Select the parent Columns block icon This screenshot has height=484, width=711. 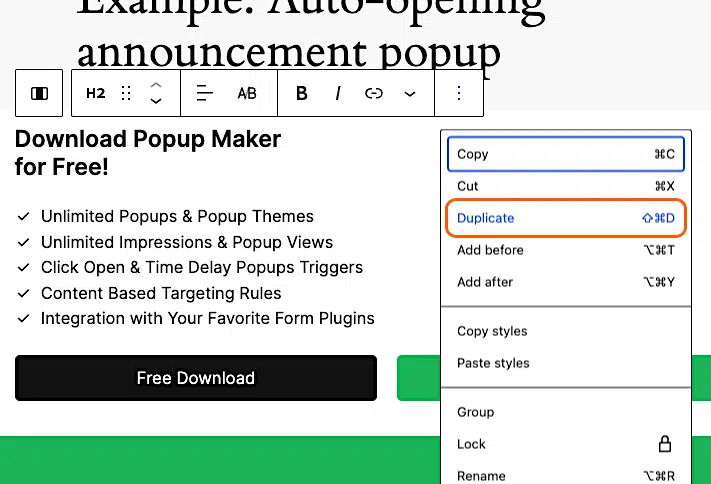click(x=39, y=93)
